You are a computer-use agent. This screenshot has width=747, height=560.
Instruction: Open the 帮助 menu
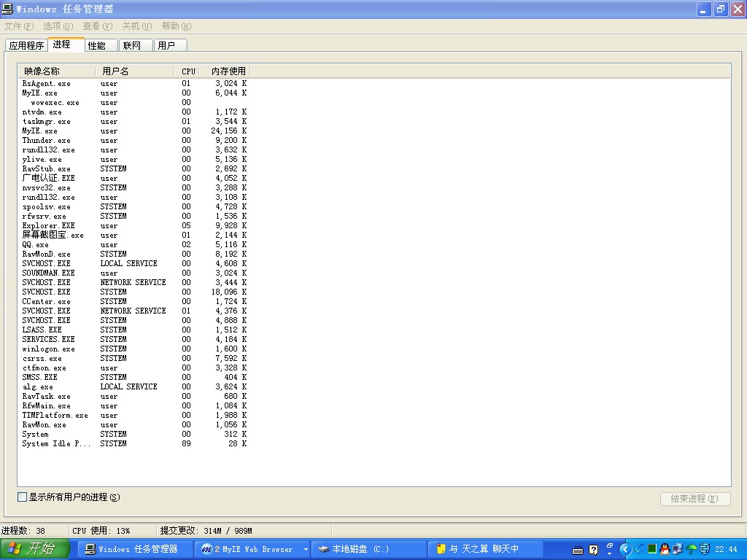[177, 26]
